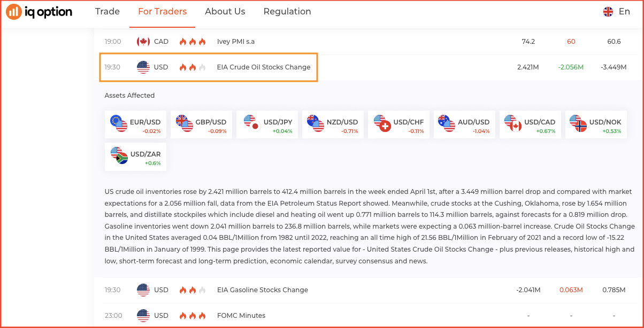Click the Assets Affected heading
This screenshot has height=328, width=644.
129,96
